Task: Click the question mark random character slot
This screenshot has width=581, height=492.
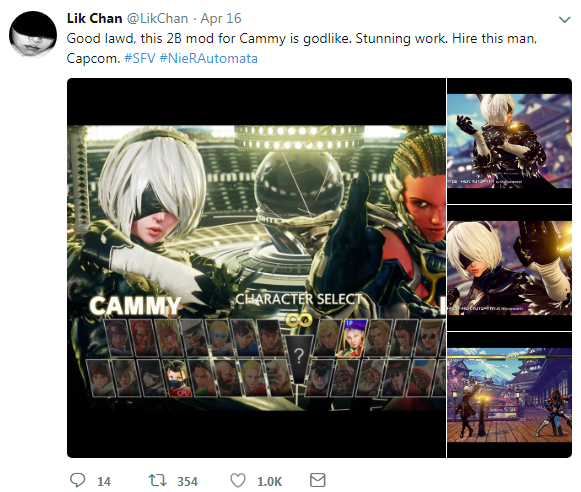Action: (299, 358)
